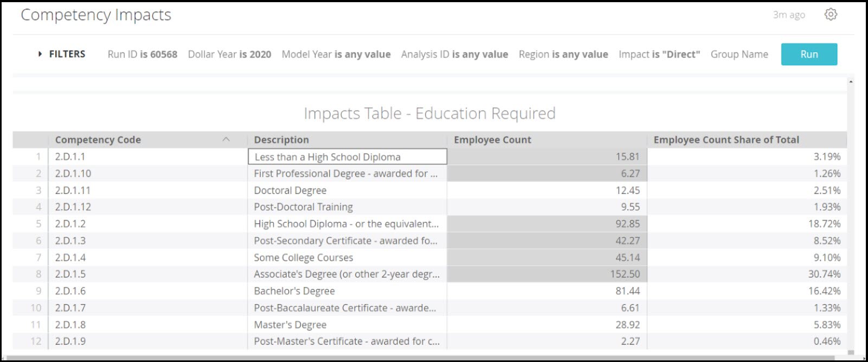The image size is (868, 362).
Task: Sort by the Employee Count column header
Action: pos(492,139)
